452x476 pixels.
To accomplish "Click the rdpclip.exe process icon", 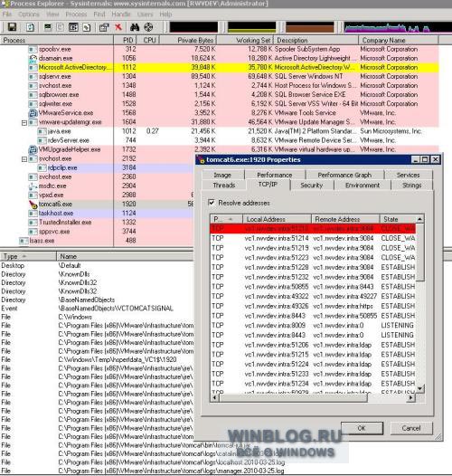I will click(42, 168).
